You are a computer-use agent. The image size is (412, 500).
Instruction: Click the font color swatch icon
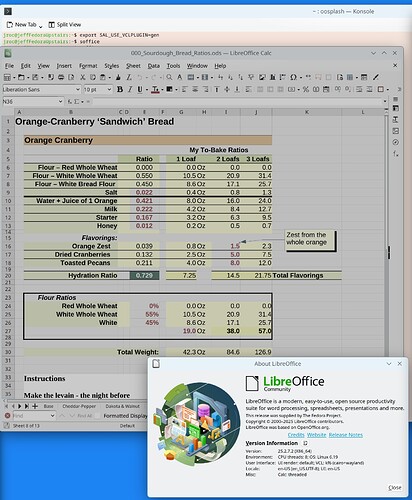(155, 89)
